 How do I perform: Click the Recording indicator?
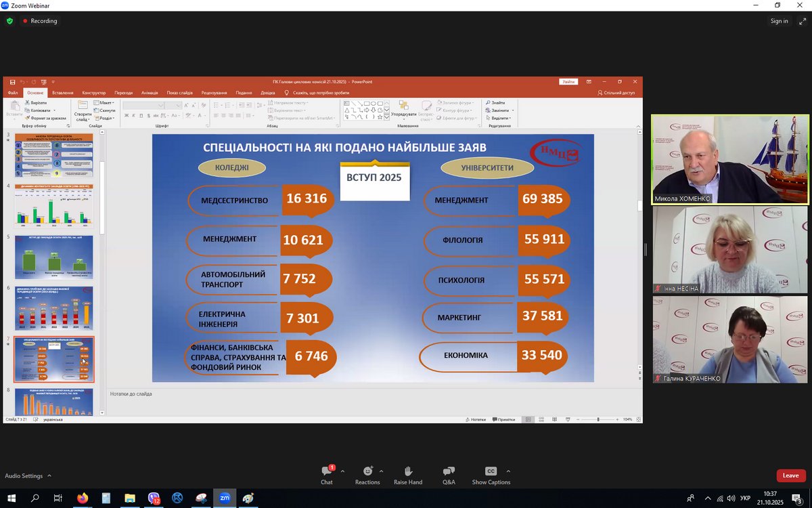pyautogui.click(x=40, y=21)
